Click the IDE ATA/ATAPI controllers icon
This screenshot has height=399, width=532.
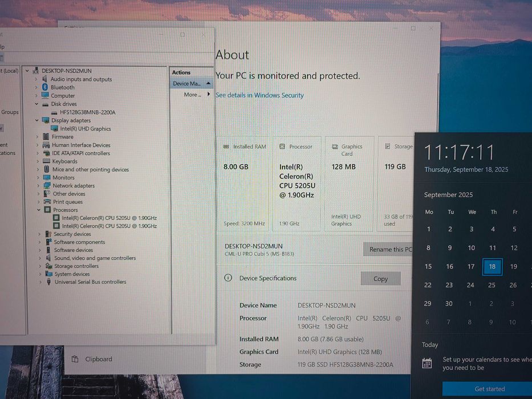click(47, 153)
